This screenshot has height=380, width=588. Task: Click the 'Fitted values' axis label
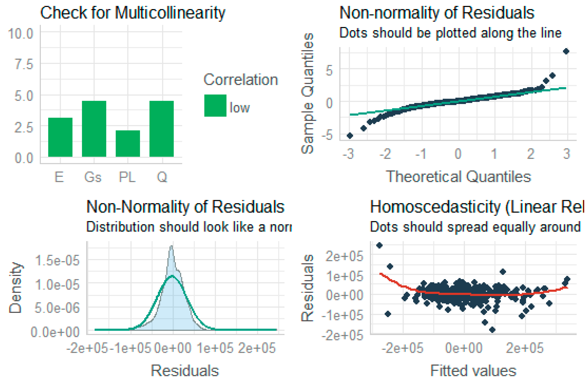pyautogui.click(x=473, y=370)
